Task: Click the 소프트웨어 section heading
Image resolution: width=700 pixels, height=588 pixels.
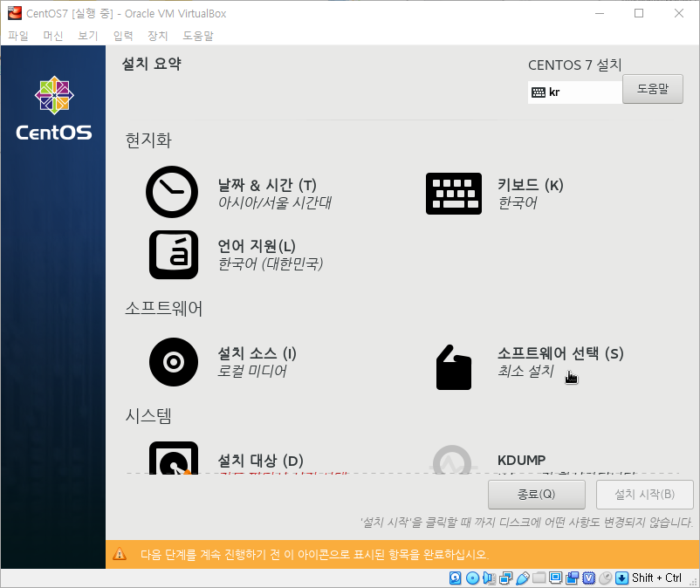Action: [163, 308]
